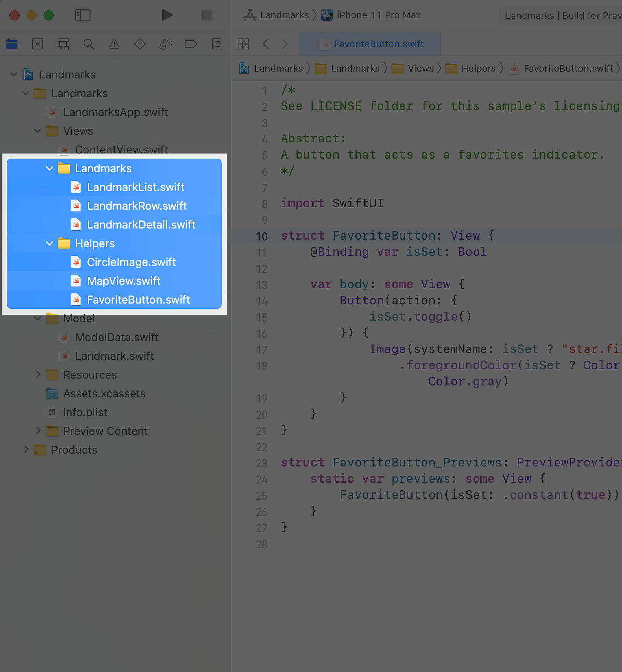Click Helpers in the jump bar

(x=471, y=68)
